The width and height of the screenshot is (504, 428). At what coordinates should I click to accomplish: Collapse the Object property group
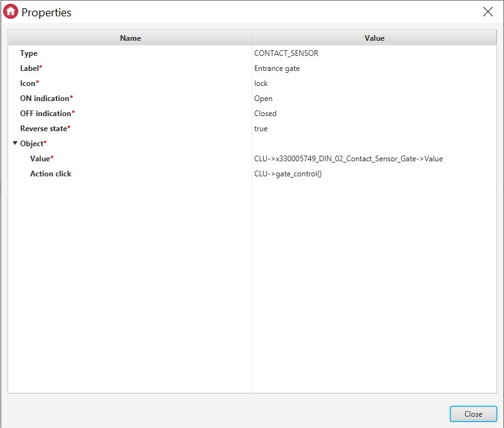coord(15,143)
